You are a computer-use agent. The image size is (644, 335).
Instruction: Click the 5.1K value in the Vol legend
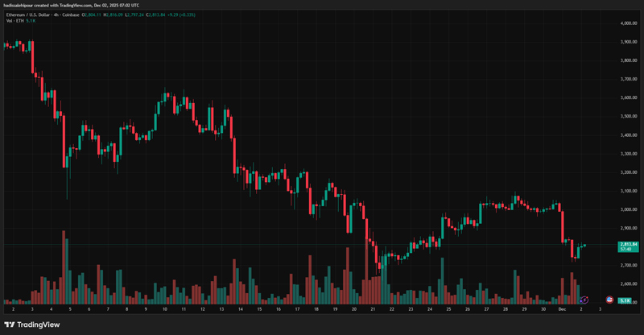point(32,22)
